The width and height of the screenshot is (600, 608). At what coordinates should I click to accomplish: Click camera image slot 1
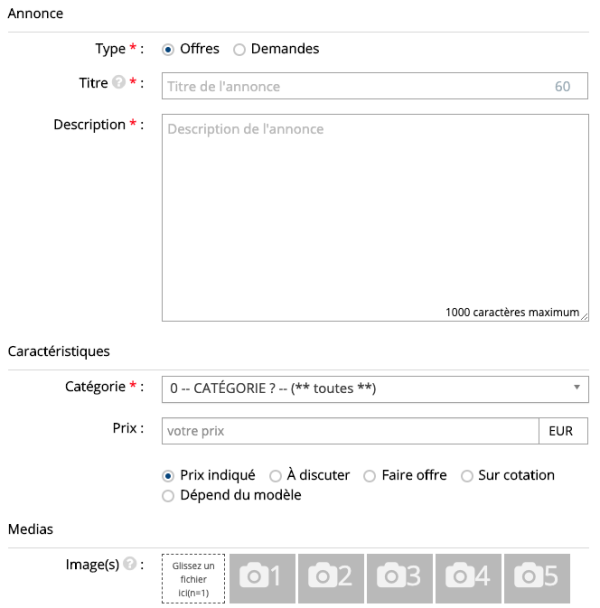[262, 578]
